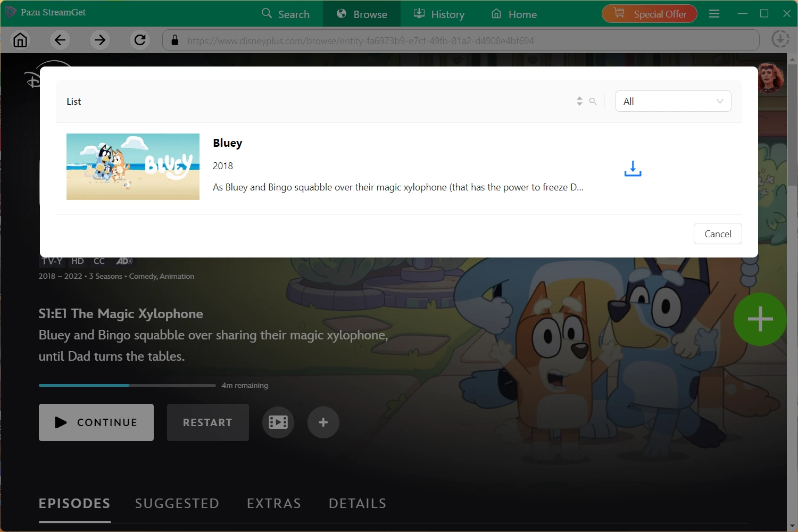
Task: Open the search icon in the List header
Action: coord(593,101)
